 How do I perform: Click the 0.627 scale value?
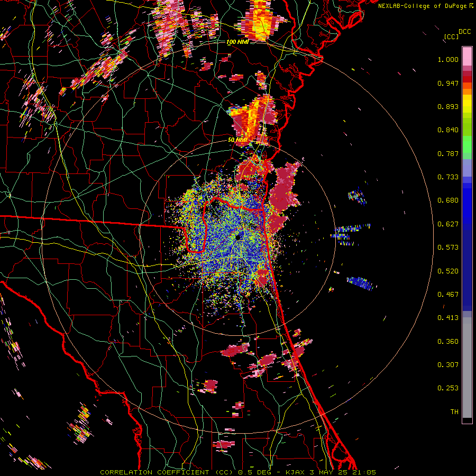448,224
